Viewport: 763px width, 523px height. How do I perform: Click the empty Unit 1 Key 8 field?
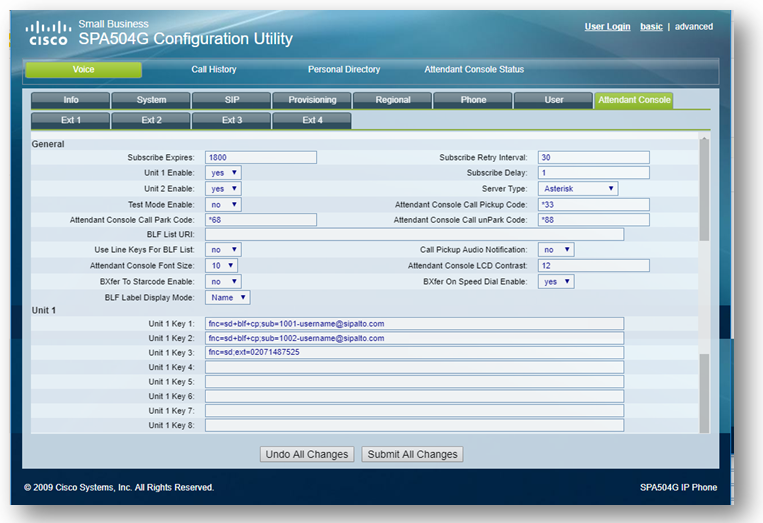click(415, 425)
